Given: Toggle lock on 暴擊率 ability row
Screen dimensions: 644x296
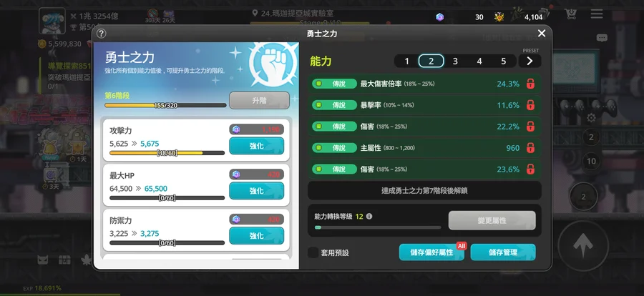Looking at the screenshot, I should coord(530,105).
